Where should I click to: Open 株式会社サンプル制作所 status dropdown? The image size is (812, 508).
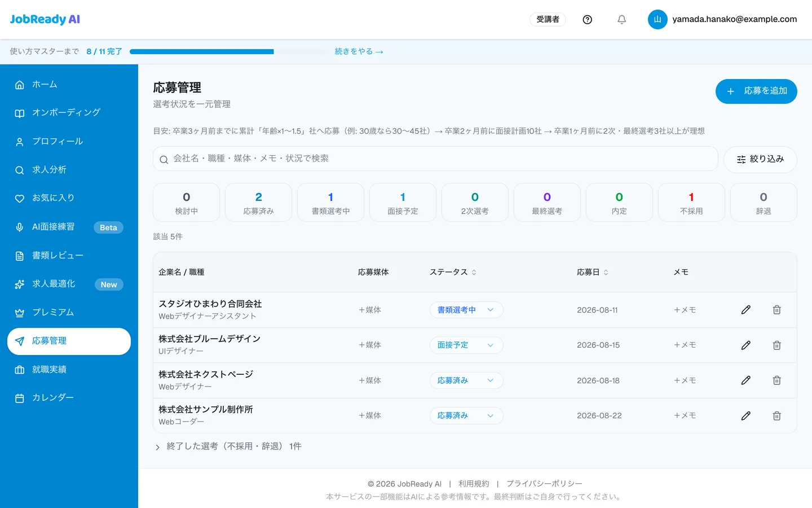coord(466,415)
